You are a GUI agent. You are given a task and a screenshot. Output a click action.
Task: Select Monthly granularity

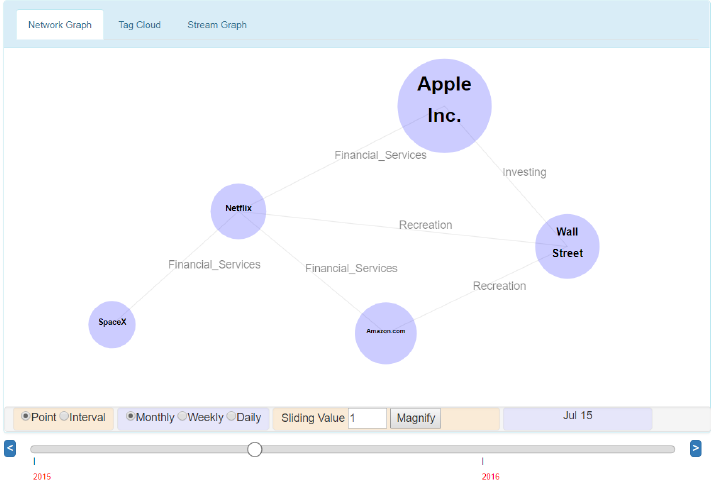point(131,416)
